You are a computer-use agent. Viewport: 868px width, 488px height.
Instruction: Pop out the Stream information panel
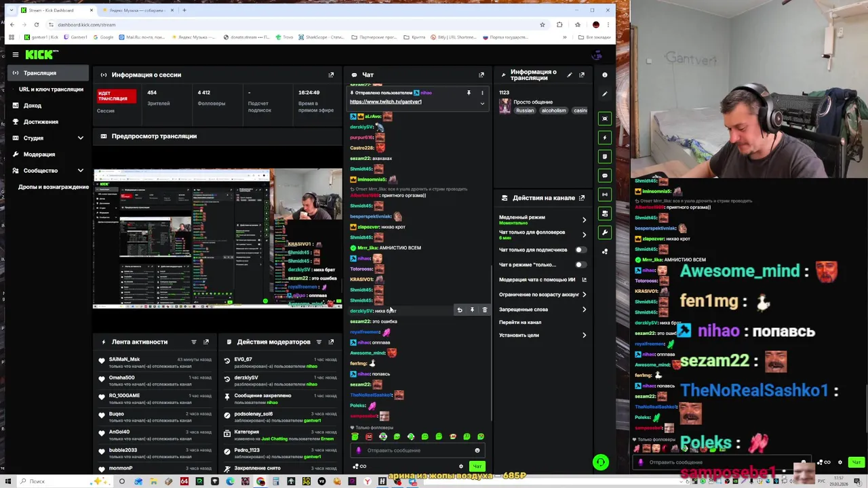pos(582,75)
